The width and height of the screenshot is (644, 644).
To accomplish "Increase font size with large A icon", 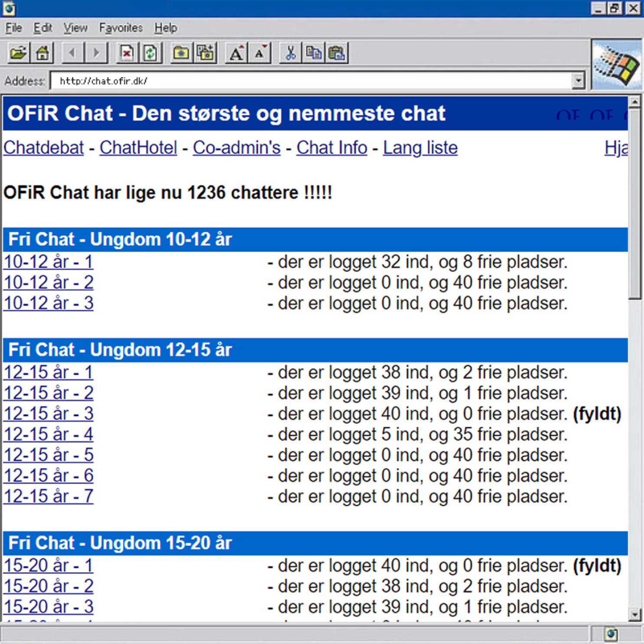I will [237, 54].
